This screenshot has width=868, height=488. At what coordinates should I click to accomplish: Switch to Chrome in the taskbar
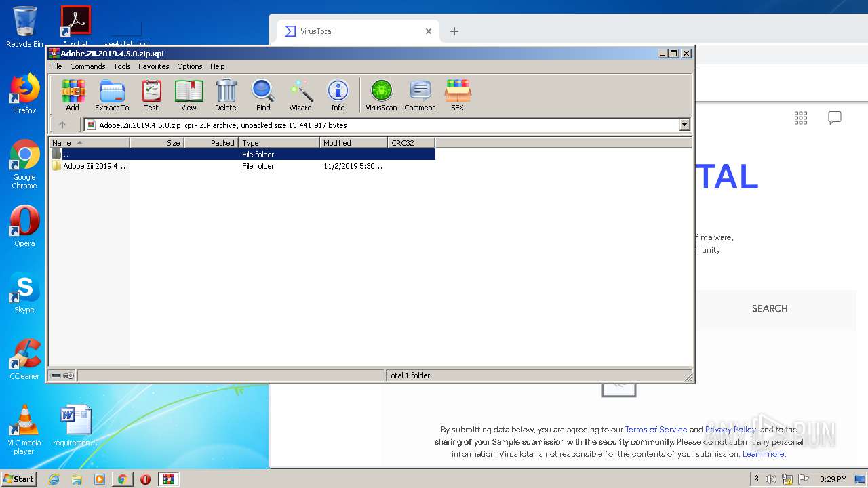coord(123,479)
